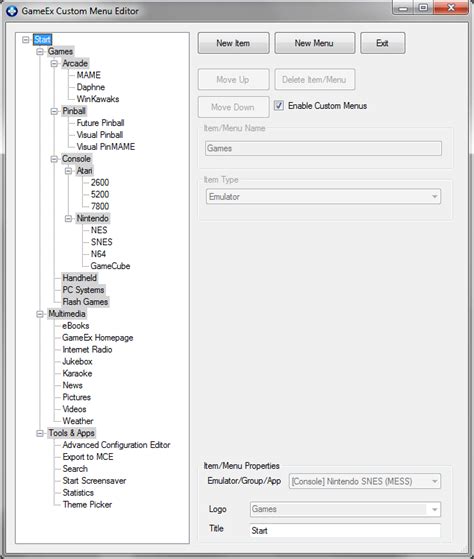Select the Start tree item
The width and height of the screenshot is (474, 559).
click(x=42, y=40)
